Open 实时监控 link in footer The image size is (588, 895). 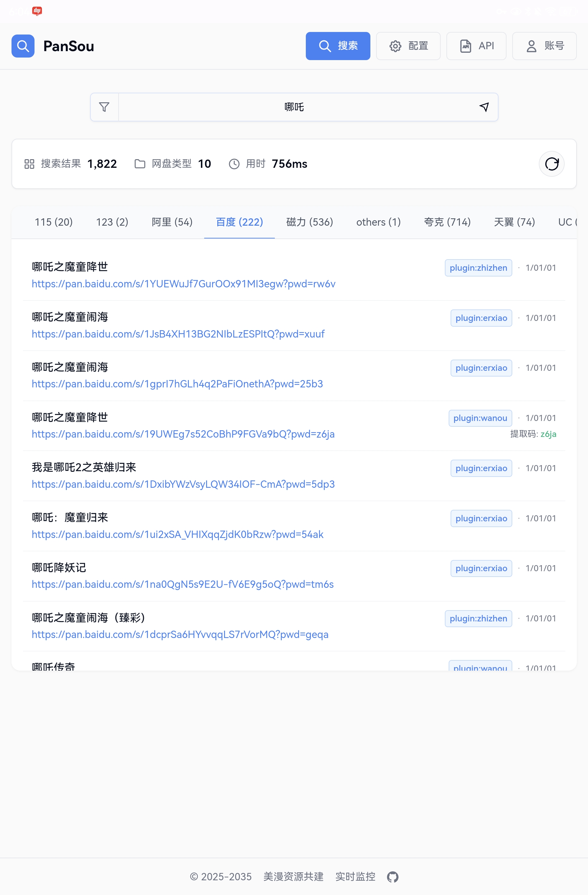[355, 877]
